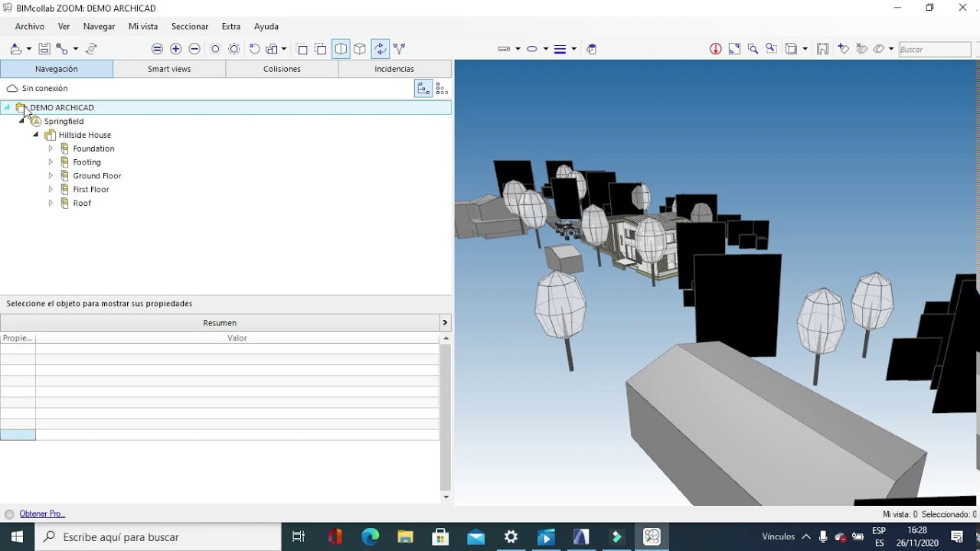Open the Mi vista menu
980x551 pixels.
pos(143,26)
